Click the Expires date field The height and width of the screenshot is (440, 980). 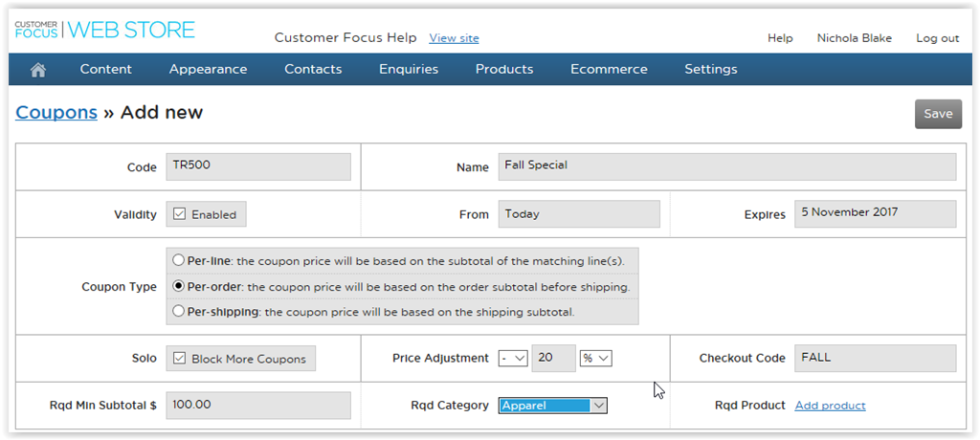coord(875,213)
